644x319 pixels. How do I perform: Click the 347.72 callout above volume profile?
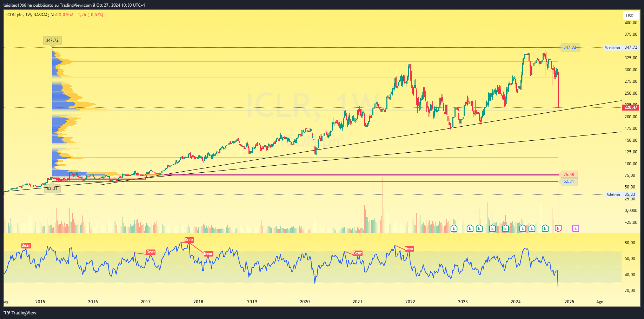click(52, 40)
